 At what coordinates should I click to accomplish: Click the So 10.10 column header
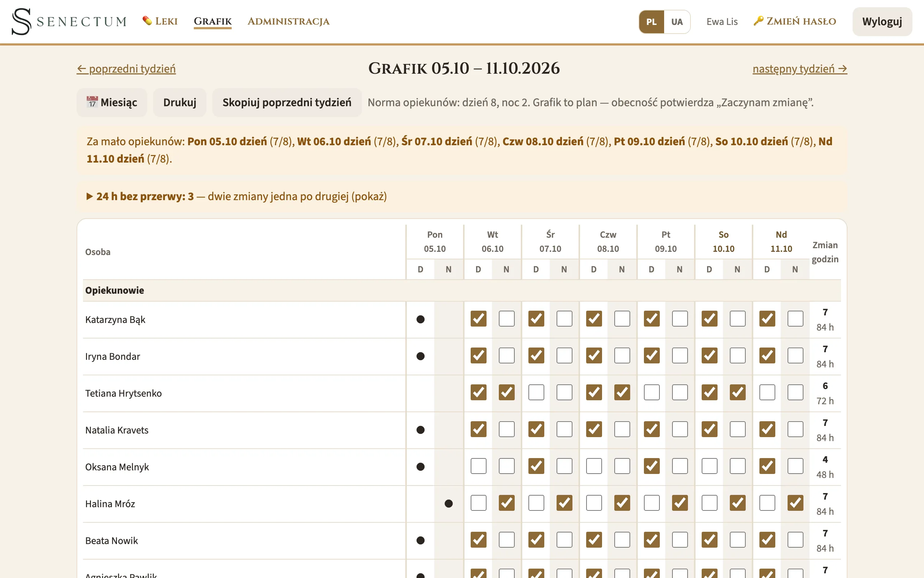tap(724, 242)
